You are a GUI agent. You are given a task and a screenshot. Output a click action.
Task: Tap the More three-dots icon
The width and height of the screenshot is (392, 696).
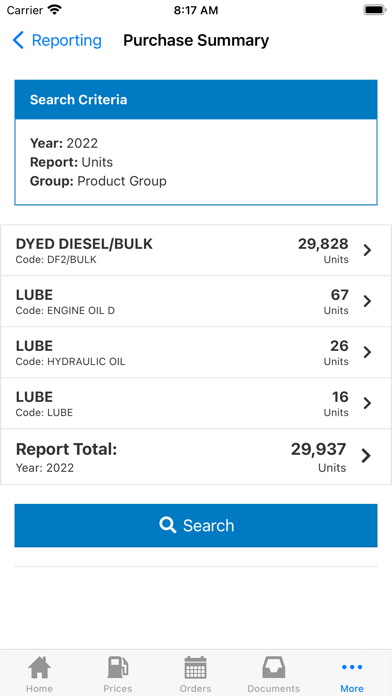click(x=352, y=667)
